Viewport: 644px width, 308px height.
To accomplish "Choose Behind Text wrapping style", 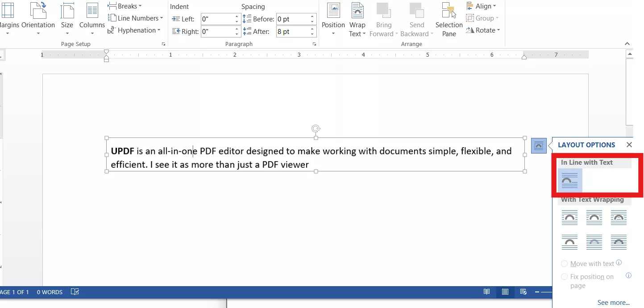I will (594, 242).
